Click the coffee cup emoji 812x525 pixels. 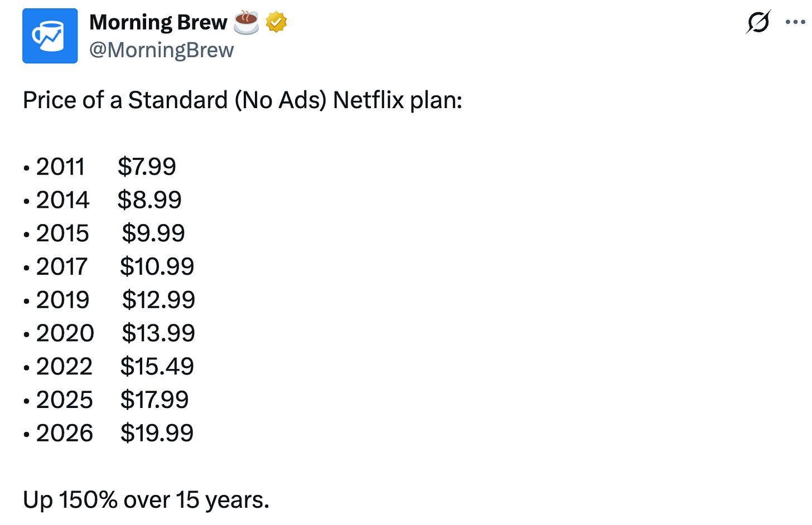click(x=246, y=22)
